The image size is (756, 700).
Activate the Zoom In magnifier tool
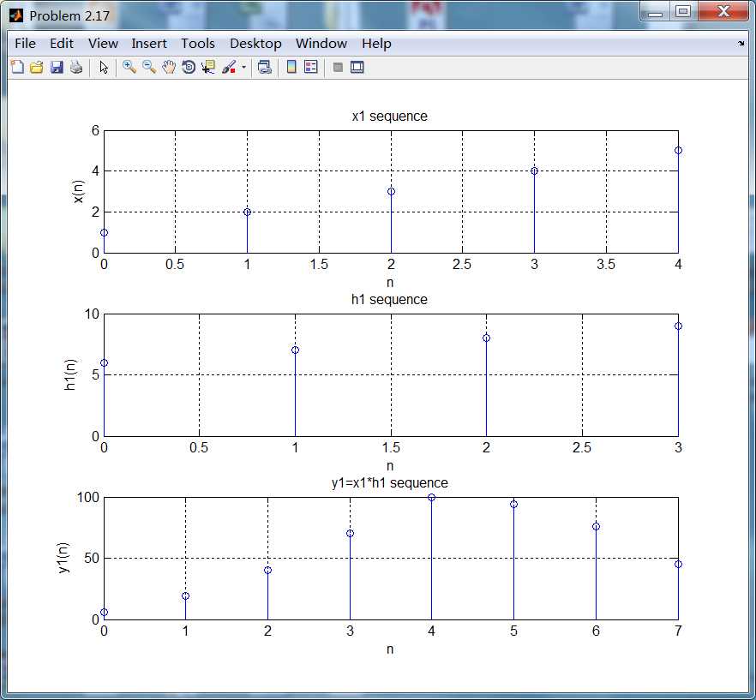coord(129,67)
